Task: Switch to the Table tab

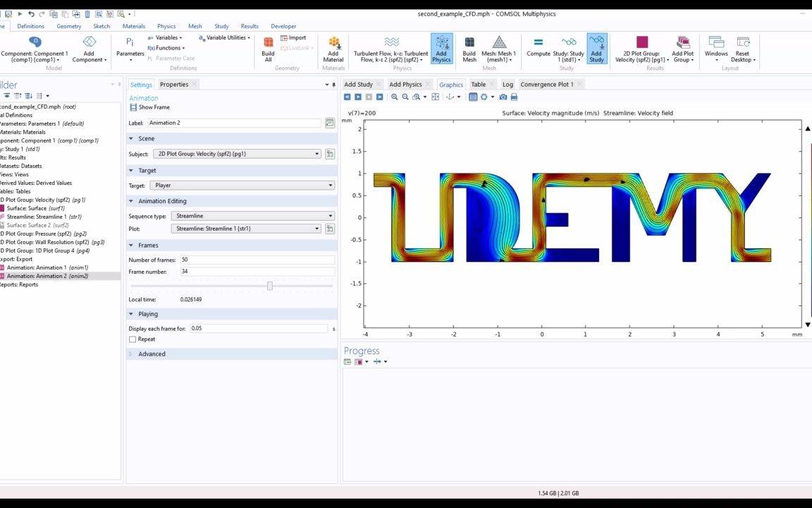Action: point(479,85)
